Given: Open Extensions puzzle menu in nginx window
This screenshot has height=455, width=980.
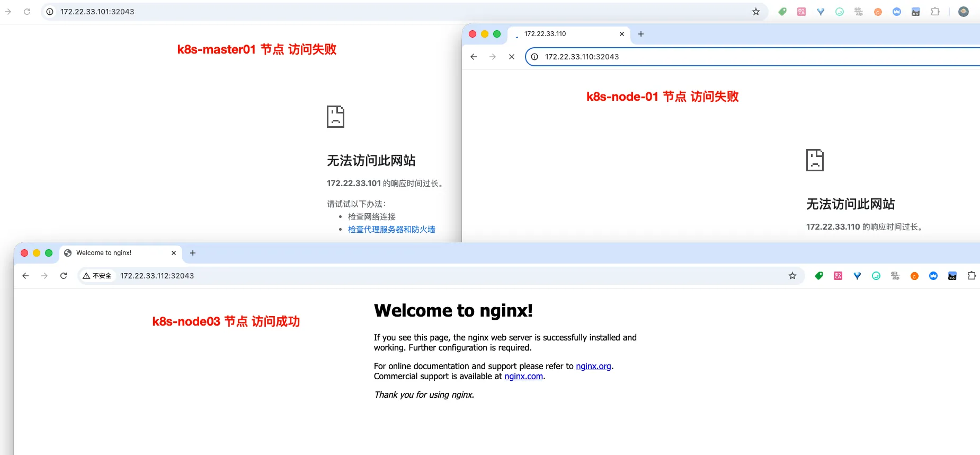Looking at the screenshot, I should tap(972, 276).
